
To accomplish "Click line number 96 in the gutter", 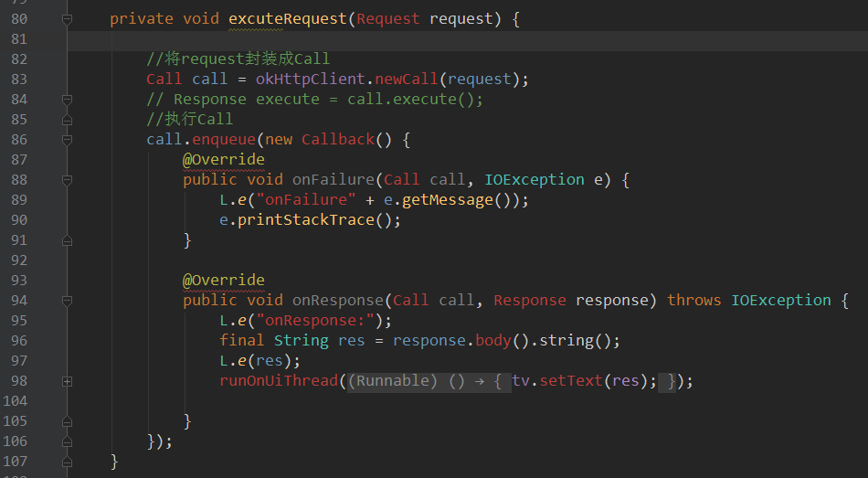I will pos(19,341).
